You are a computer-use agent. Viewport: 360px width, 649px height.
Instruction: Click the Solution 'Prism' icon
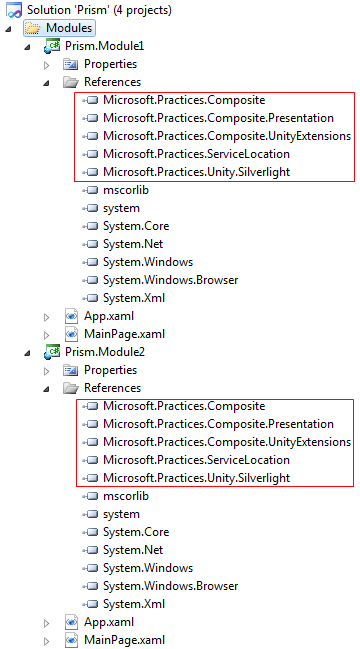14,10
